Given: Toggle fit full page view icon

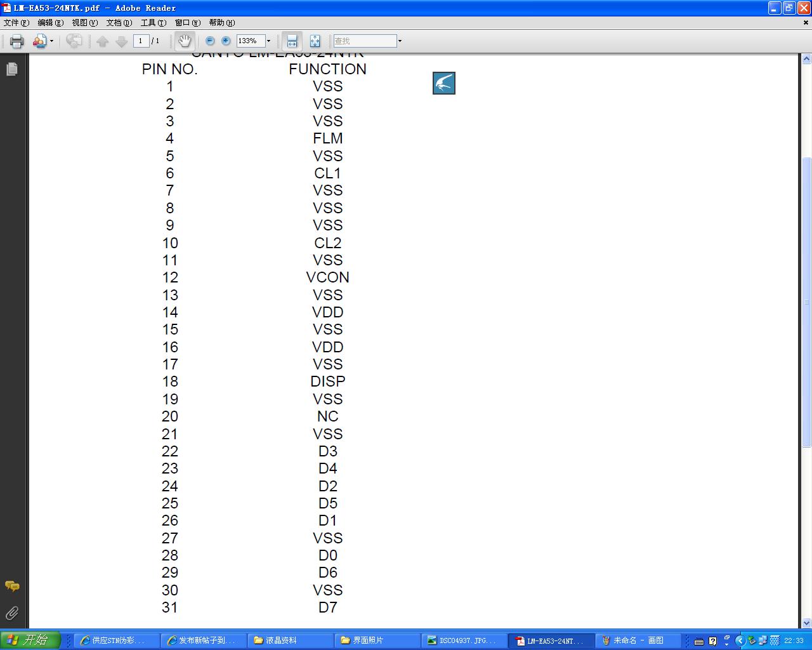Looking at the screenshot, I should tap(315, 41).
